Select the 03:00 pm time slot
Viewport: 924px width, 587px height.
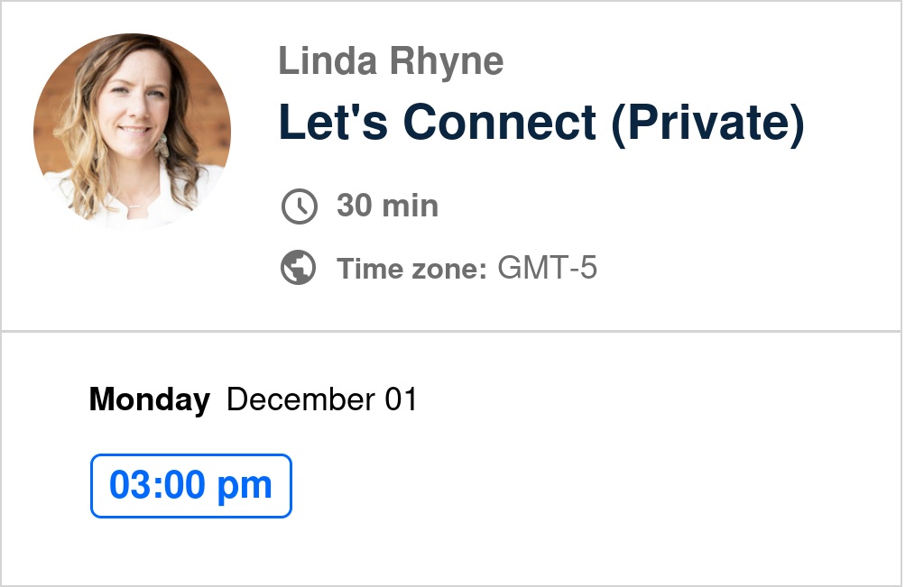191,486
